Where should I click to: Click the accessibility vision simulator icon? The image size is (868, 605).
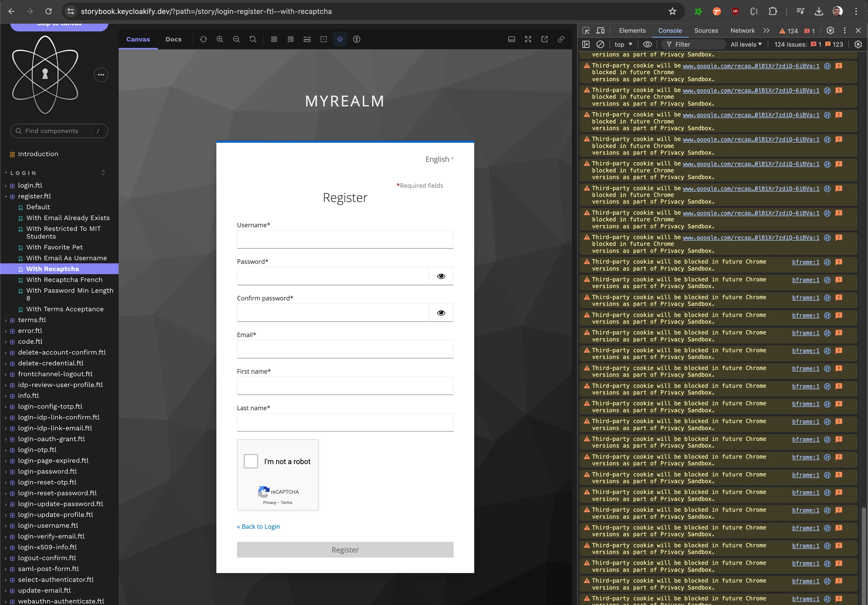pyautogui.click(x=356, y=39)
